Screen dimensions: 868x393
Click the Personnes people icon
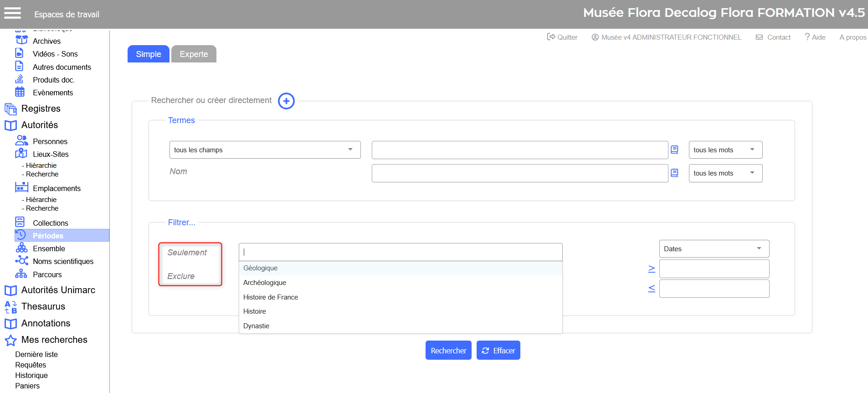pyautogui.click(x=21, y=141)
